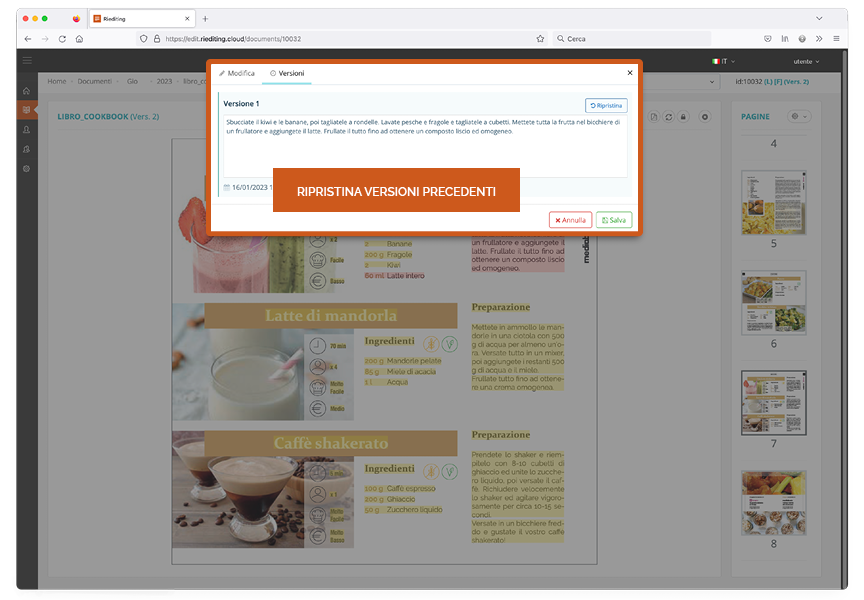Open the hamburger menu in the top bar
This screenshot has width=864, height=600.
click(x=27, y=61)
